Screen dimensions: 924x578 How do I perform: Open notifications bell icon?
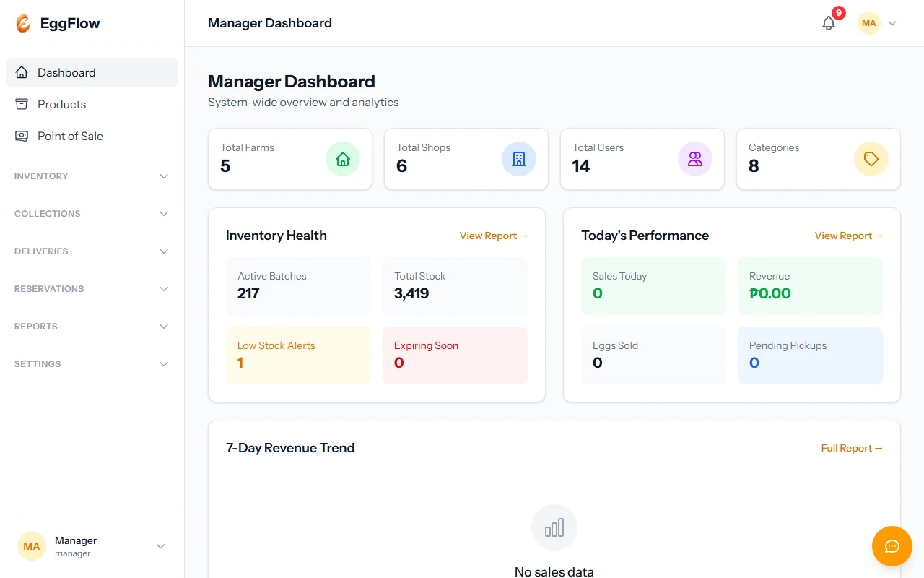click(829, 23)
